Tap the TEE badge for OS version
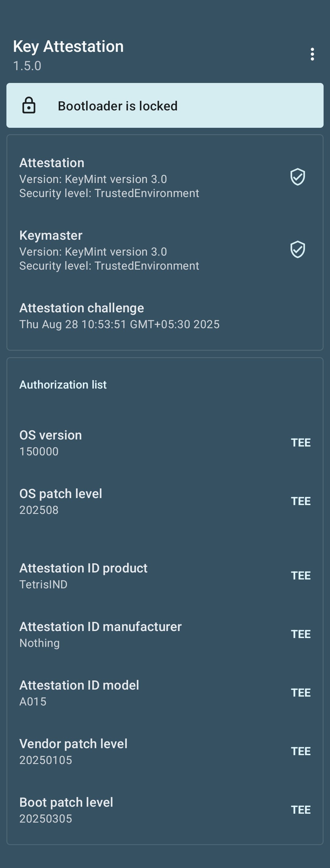This screenshot has width=330, height=868. 300,443
